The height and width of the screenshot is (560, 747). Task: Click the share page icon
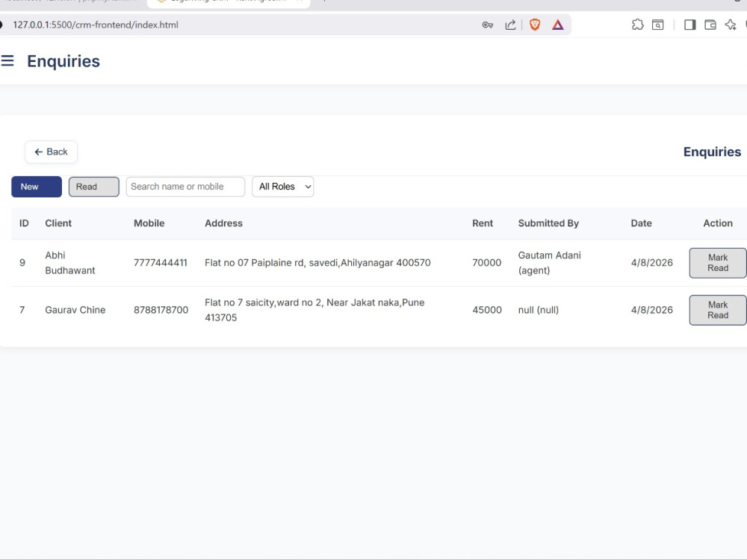click(510, 25)
